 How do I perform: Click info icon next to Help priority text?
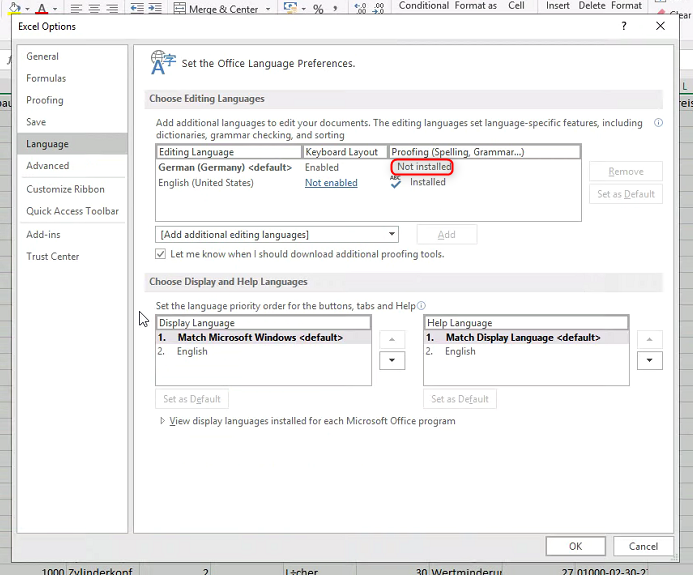(x=421, y=306)
